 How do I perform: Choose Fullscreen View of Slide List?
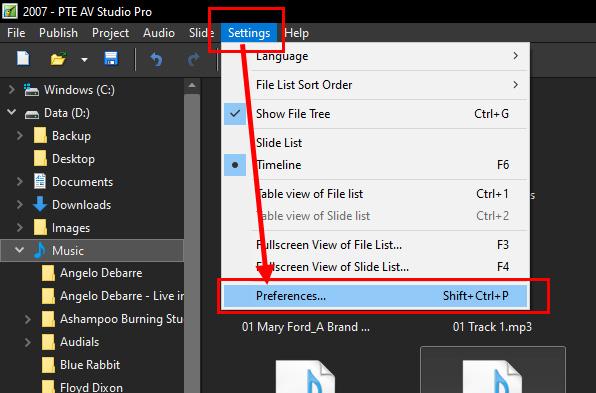[x=376, y=267]
